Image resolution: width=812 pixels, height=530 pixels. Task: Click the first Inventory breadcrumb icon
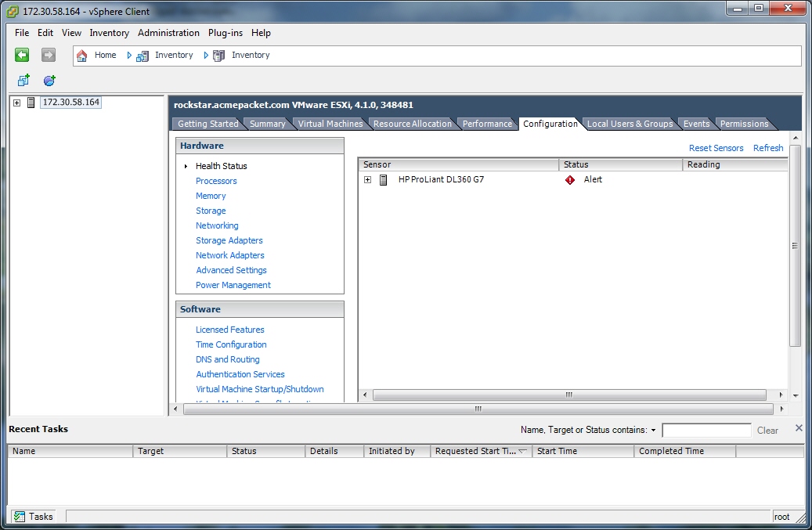click(x=143, y=56)
